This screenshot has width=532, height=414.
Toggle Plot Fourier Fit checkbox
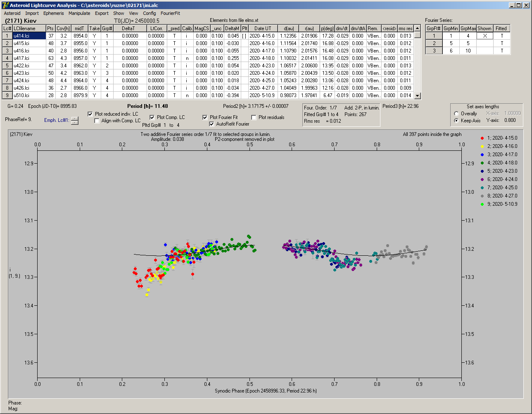[205, 117]
